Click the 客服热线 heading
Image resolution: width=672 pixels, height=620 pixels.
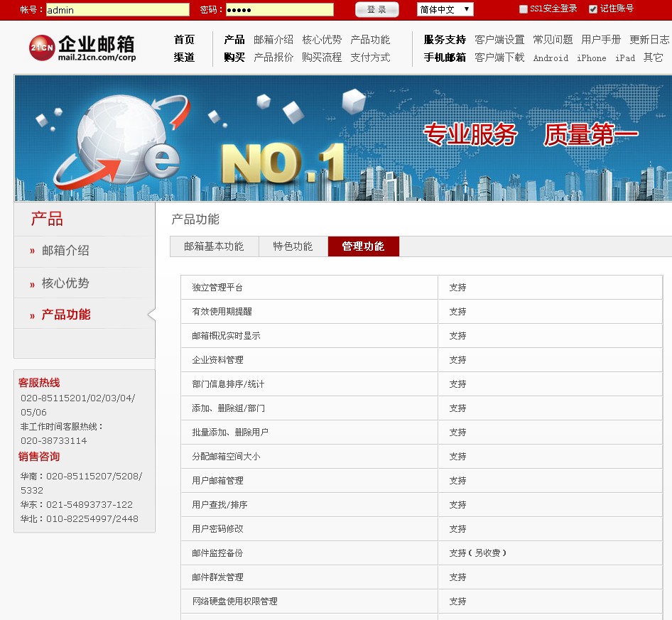(39, 383)
